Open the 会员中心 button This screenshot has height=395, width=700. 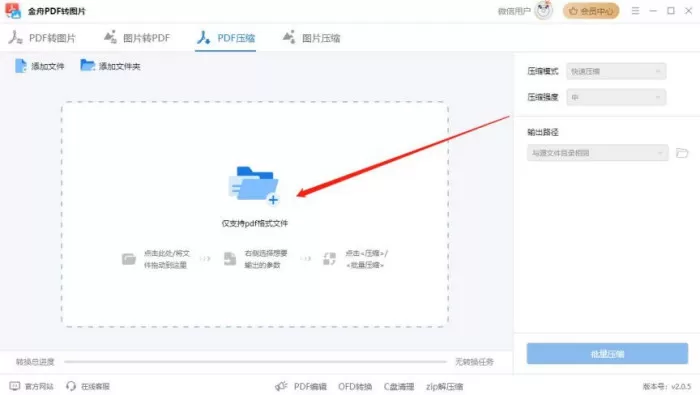591,11
